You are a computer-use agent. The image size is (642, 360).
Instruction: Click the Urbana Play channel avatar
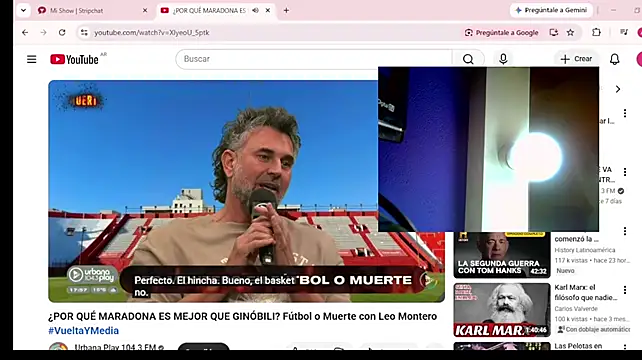[58, 346]
